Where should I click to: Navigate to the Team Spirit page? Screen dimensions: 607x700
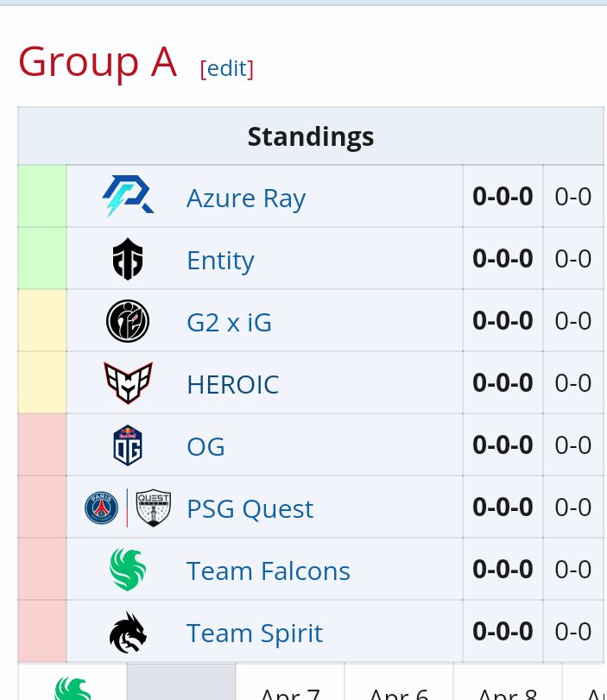pyautogui.click(x=254, y=633)
